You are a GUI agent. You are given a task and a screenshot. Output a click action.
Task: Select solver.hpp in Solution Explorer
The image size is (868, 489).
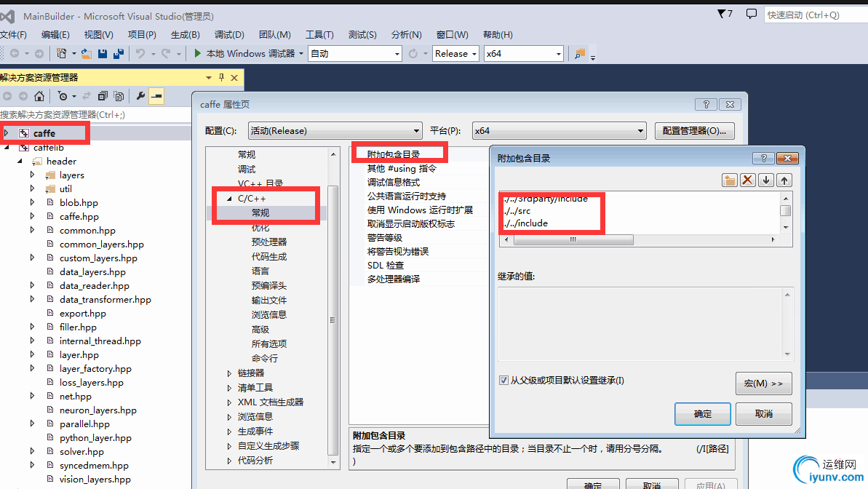pyautogui.click(x=81, y=452)
